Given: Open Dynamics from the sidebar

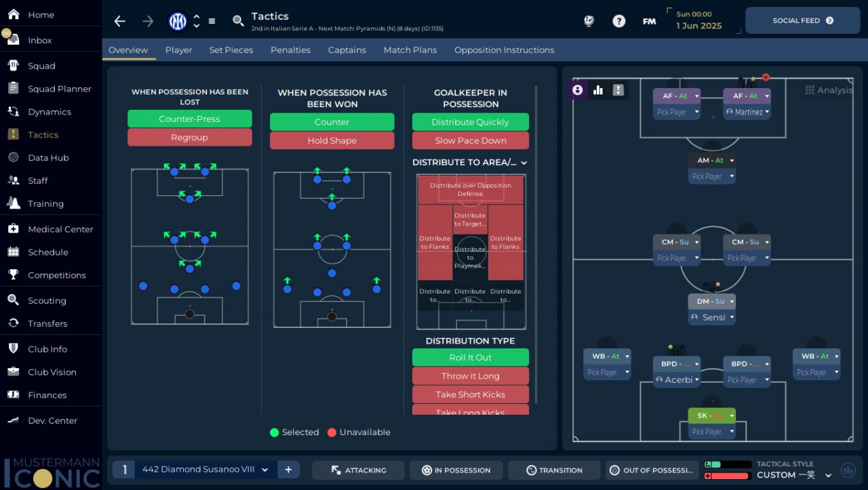Looking at the screenshot, I should coord(51,112).
